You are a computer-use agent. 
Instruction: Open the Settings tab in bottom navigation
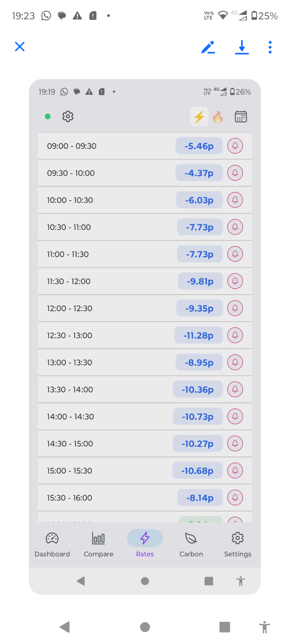(238, 543)
